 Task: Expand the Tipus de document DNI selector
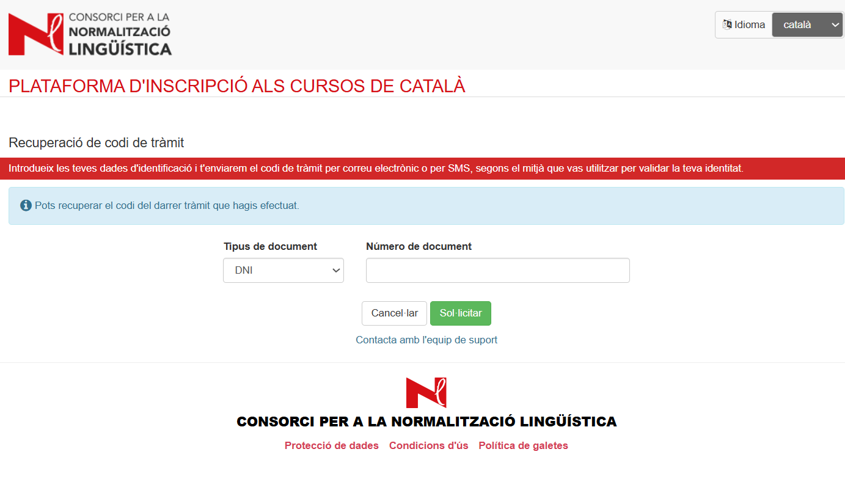pos(283,271)
